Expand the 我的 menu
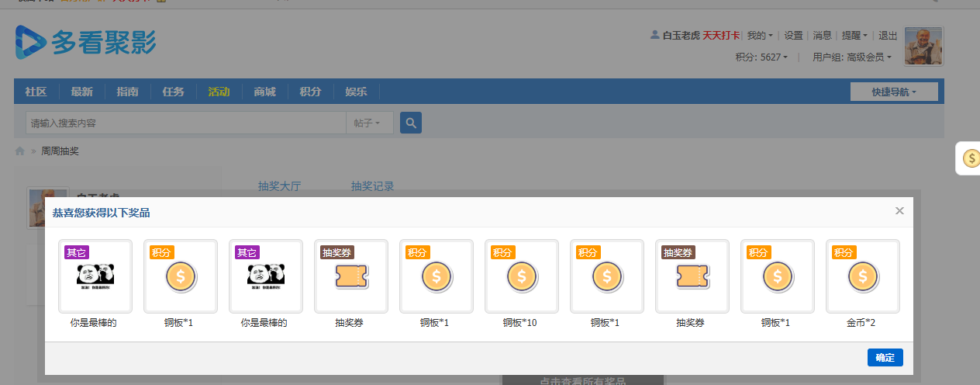Image resolution: width=980 pixels, height=385 pixels. point(759,36)
